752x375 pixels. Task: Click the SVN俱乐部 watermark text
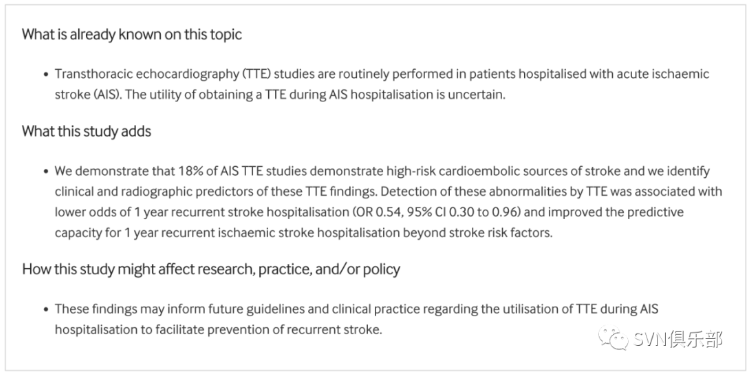(678, 340)
